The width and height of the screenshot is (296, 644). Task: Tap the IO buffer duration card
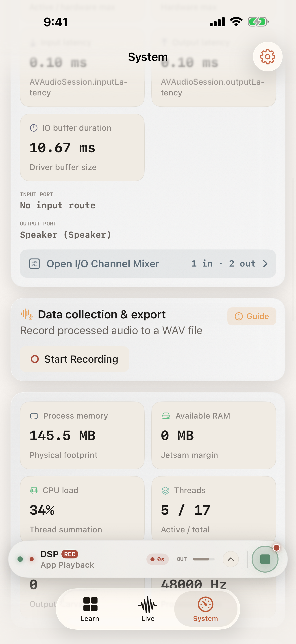click(82, 148)
